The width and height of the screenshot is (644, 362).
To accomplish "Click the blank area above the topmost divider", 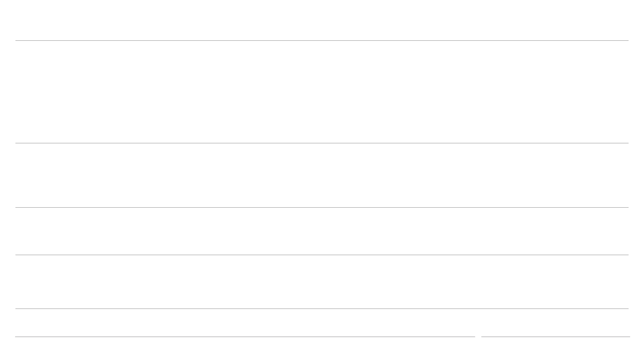I will point(322,20).
